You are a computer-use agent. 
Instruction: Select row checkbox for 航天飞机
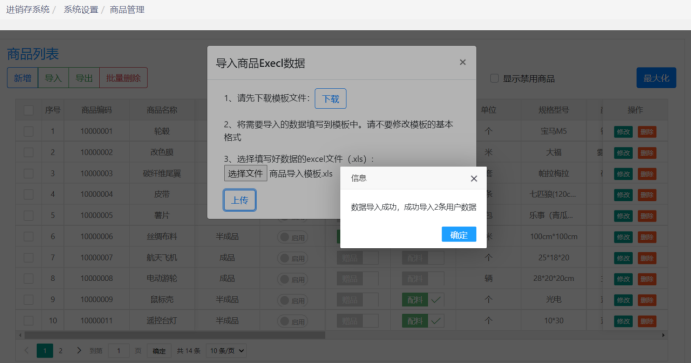(x=29, y=257)
